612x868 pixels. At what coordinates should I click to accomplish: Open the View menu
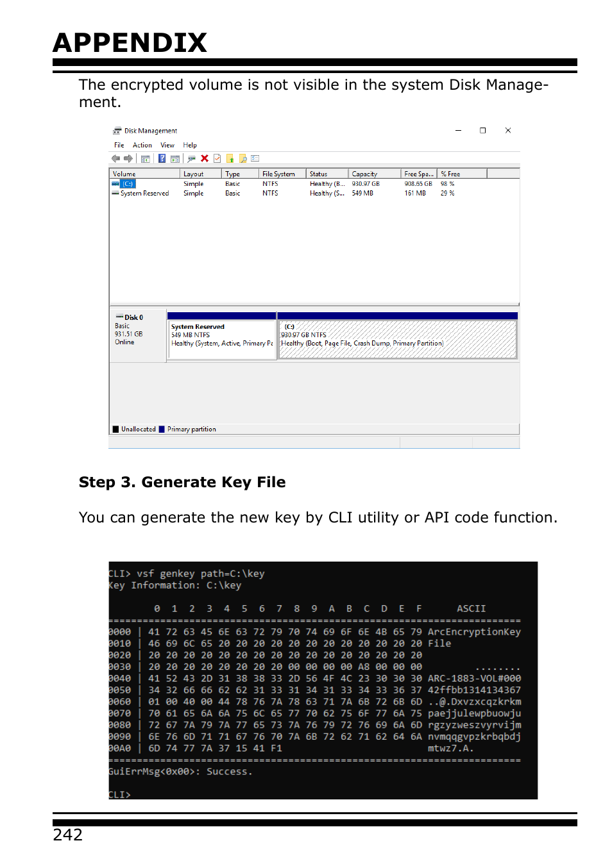(x=167, y=145)
